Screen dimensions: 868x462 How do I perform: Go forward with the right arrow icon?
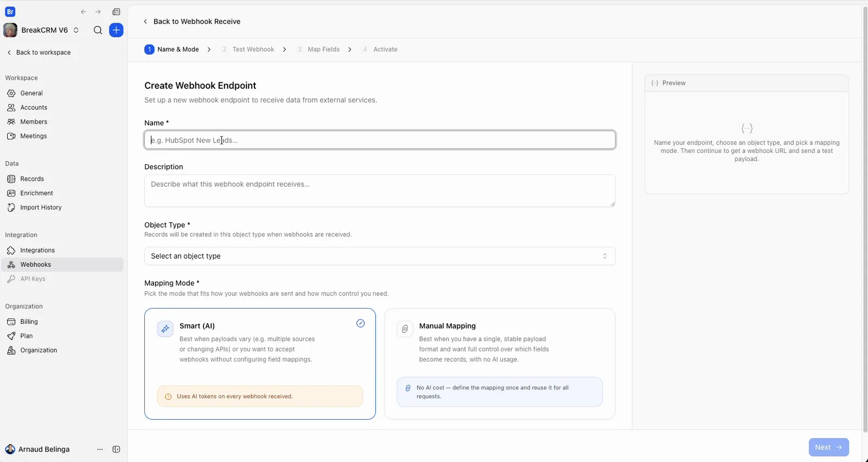click(98, 12)
